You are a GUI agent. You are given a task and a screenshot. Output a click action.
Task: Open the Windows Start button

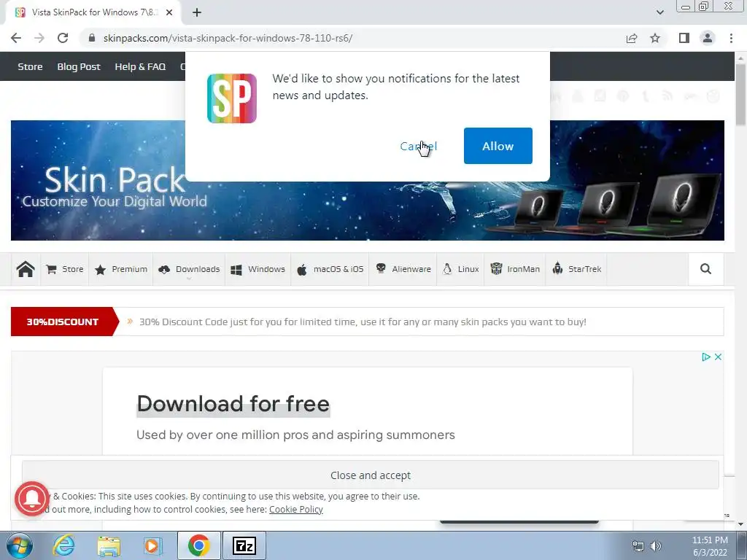click(19, 545)
